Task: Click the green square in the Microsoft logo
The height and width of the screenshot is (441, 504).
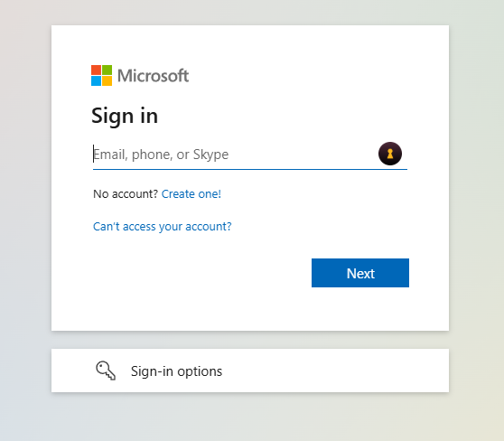Action: 107,70
